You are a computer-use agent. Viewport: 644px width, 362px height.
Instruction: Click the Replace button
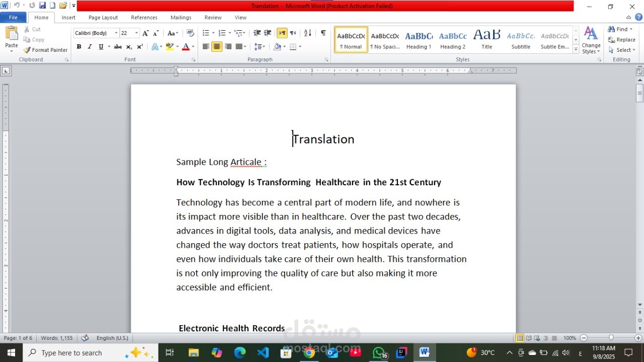[x=622, y=40]
